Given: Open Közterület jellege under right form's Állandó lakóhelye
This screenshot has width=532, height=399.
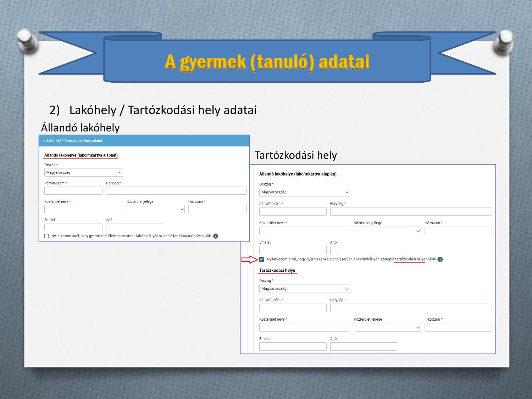Looking at the screenshot, I should point(387,231).
